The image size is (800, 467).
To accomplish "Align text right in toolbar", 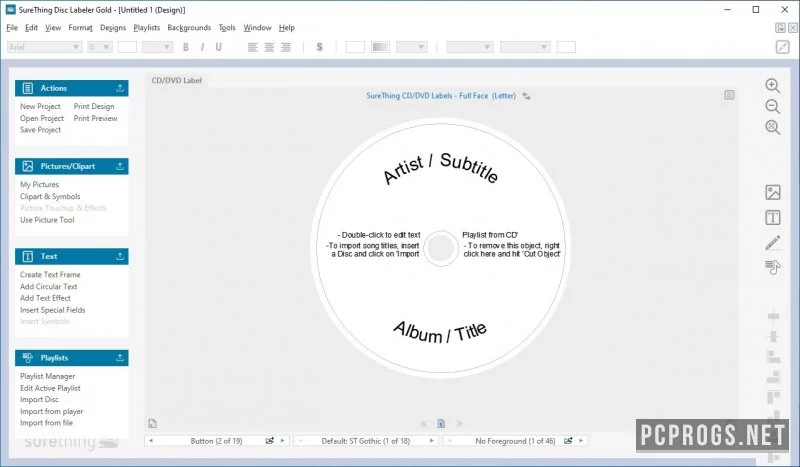I will pyautogui.click(x=286, y=47).
